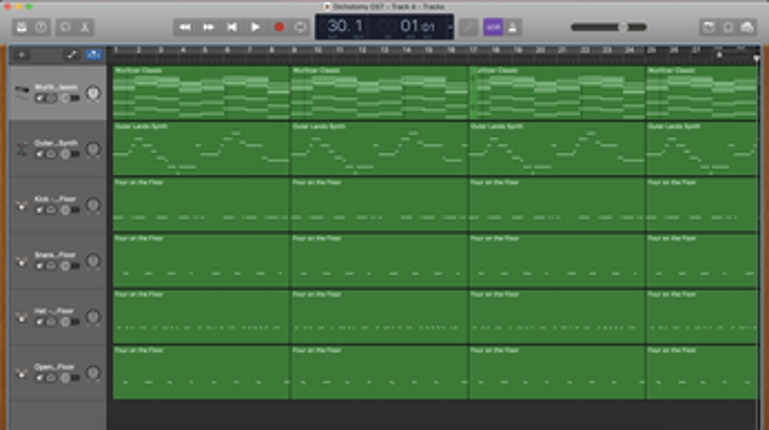Select the first Four on the Floor kick region
769x430 pixels.
201,205
